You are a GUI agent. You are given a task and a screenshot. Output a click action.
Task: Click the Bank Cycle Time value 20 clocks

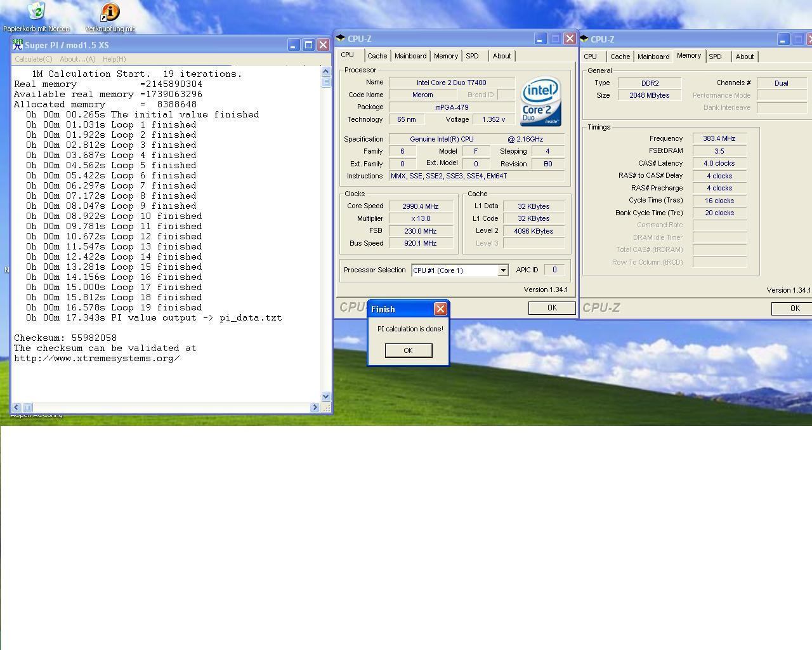[719, 213]
